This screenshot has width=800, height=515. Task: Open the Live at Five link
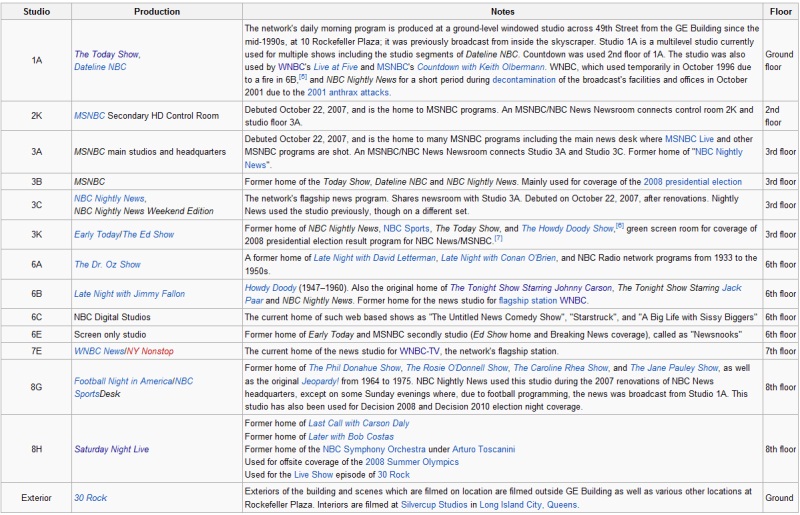click(x=335, y=67)
